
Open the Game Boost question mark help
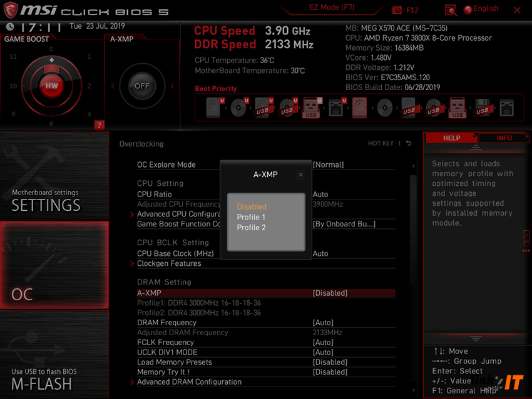(99, 125)
